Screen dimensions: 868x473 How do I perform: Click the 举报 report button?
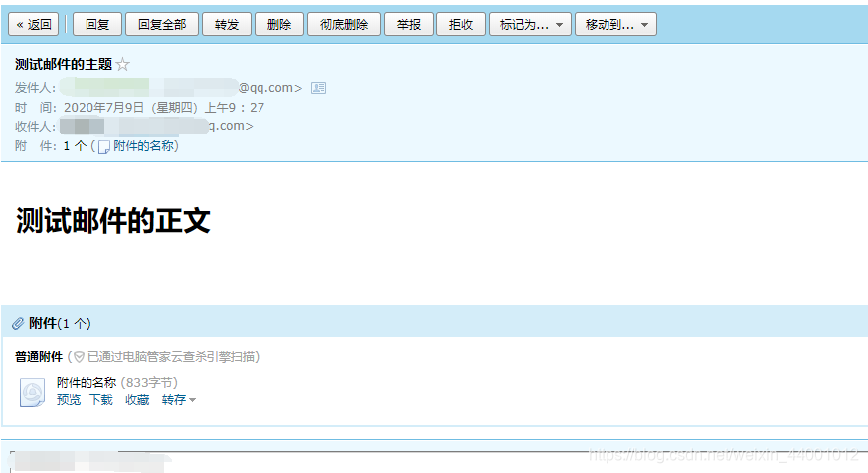tap(409, 24)
